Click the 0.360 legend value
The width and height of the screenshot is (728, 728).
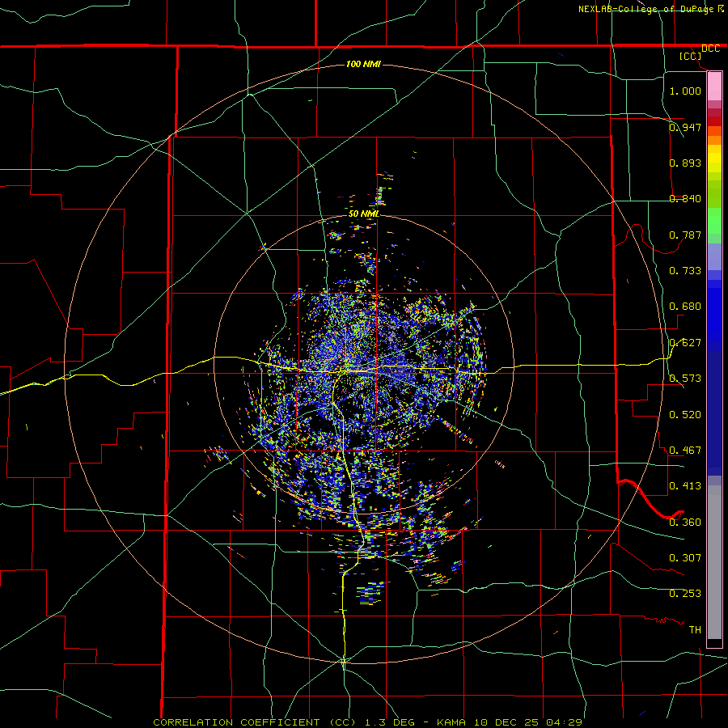coord(685,522)
